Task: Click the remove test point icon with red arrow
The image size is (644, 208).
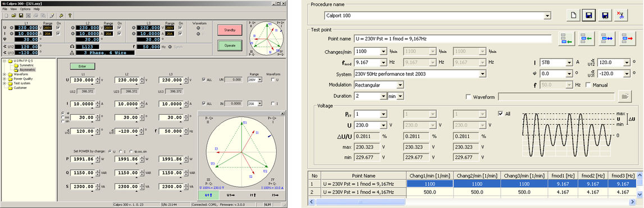Action: pyautogui.click(x=628, y=39)
